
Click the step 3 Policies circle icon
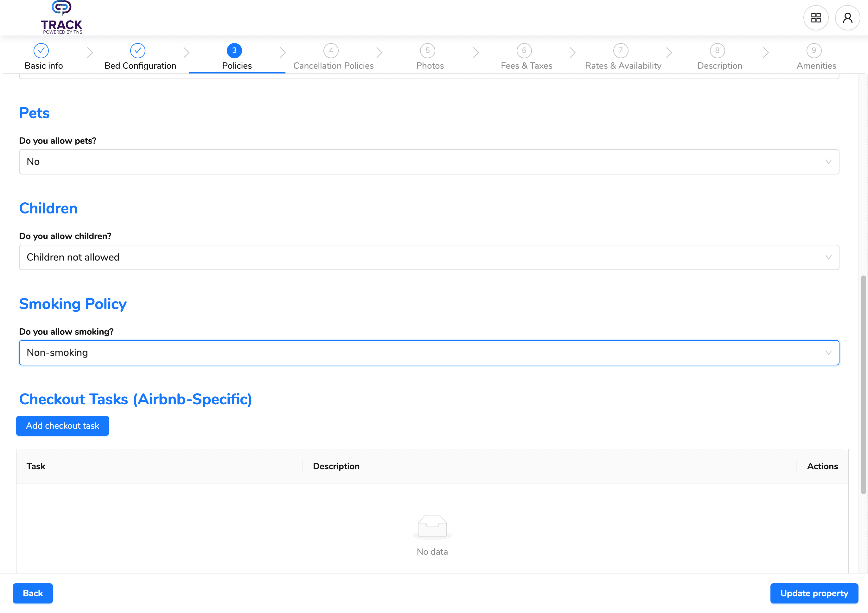[x=234, y=51]
